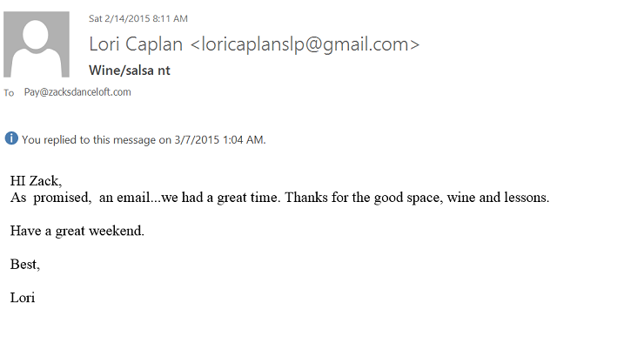Click the To label
Viewport: 644px width, 343px height.
[x=9, y=93]
